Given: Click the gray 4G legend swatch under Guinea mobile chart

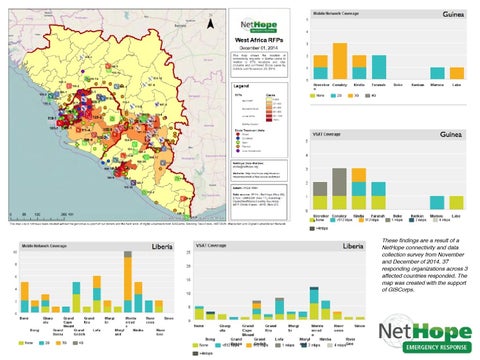Looking at the screenshot, I should click(x=368, y=96).
